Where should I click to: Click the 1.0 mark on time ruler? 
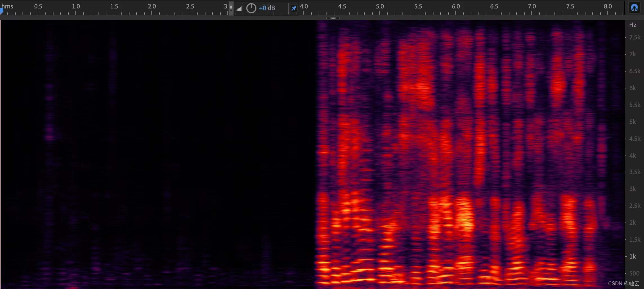[76, 6]
